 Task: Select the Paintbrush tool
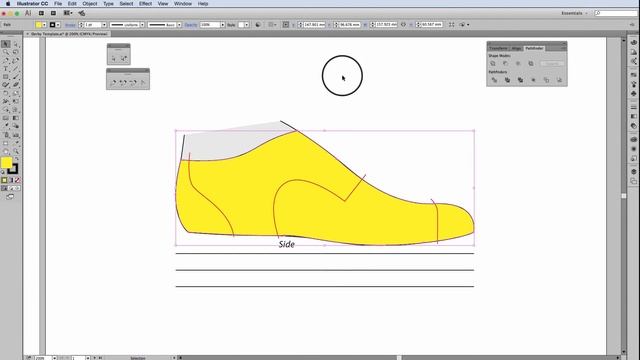click(x=16, y=77)
